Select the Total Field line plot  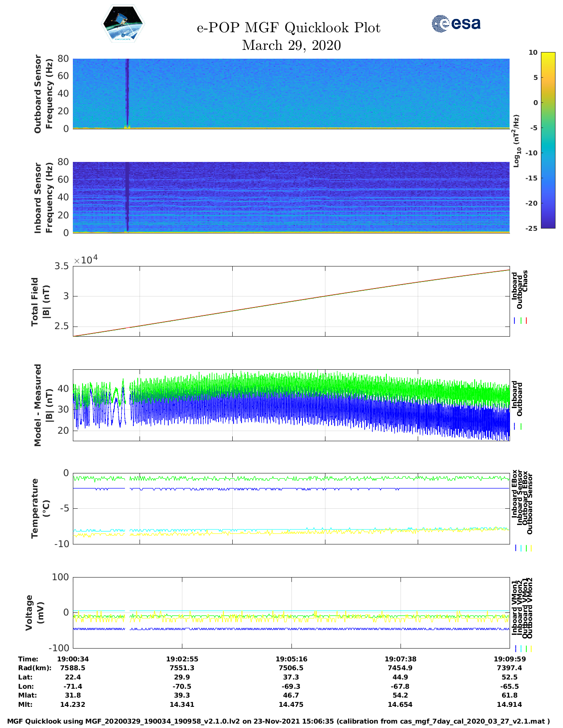tap(291, 301)
